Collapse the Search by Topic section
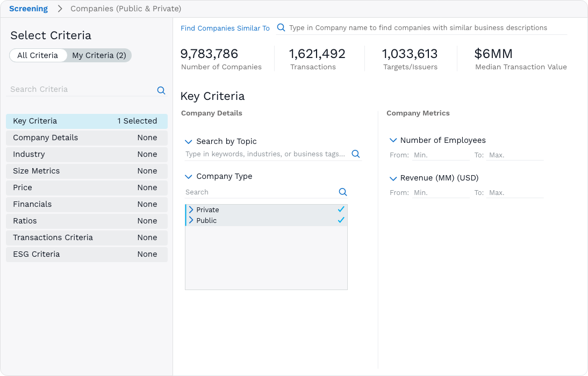588x376 pixels. (189, 141)
